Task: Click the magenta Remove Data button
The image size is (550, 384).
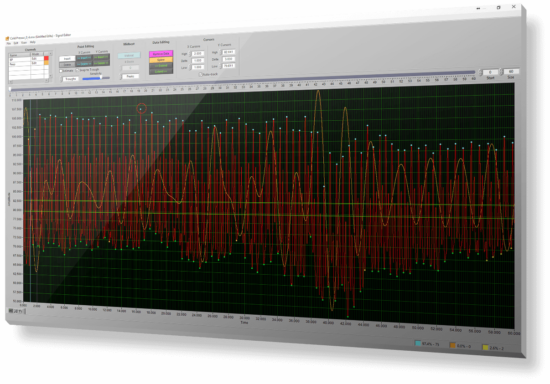Action: point(161,53)
